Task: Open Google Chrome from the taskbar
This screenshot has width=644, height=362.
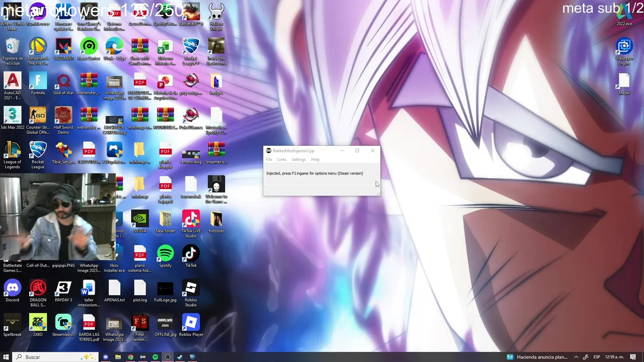Action: tap(130, 357)
